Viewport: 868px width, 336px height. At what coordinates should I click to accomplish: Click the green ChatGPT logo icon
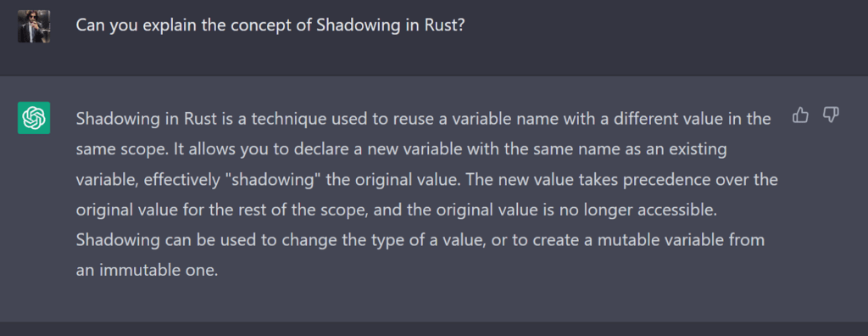coord(34,118)
